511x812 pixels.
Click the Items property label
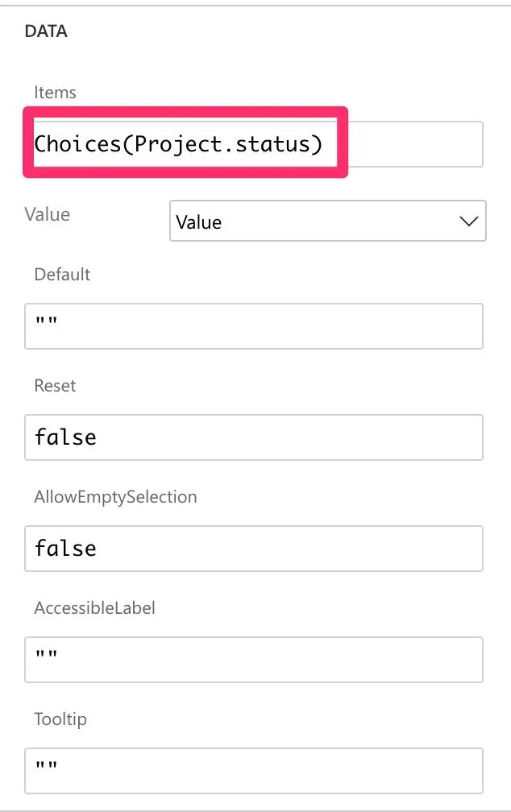[55, 93]
